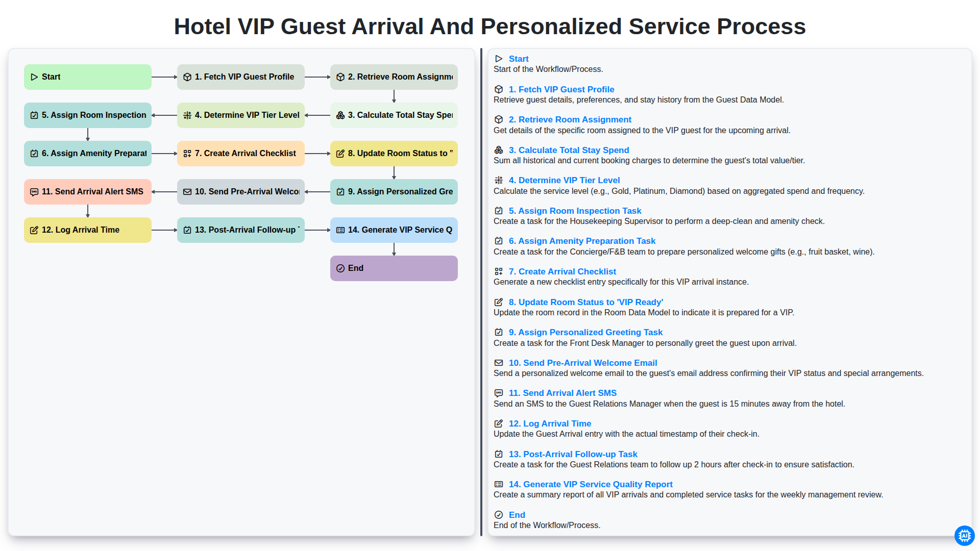Image resolution: width=980 pixels, height=551 pixels.
Task: Click the SMS bubble icon beside step 11 heading
Action: 499,393
